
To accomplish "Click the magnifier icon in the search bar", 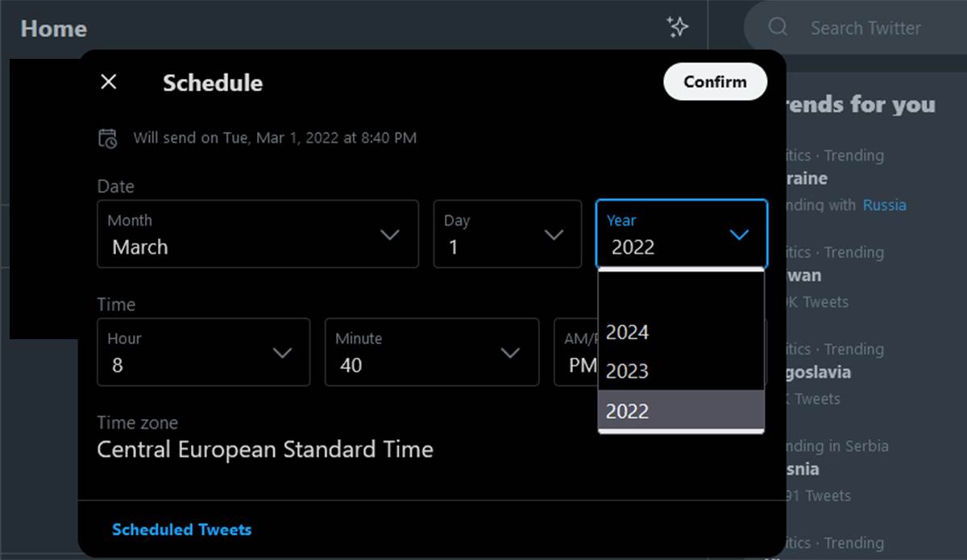I will 778,27.
